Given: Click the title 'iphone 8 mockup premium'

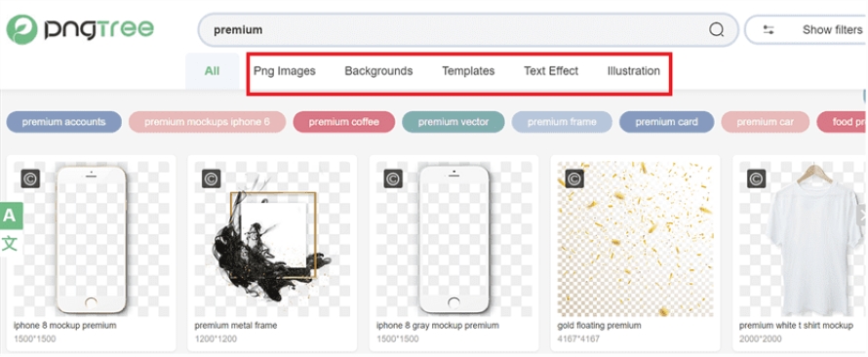Looking at the screenshot, I should click(x=64, y=326).
